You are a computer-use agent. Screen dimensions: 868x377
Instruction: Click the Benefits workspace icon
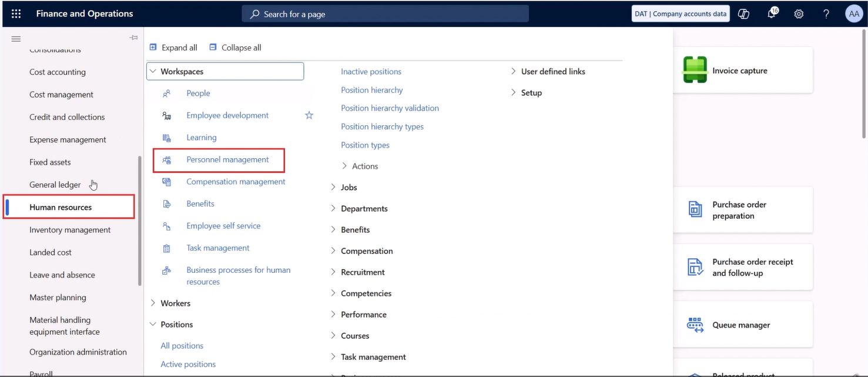pyautogui.click(x=166, y=203)
